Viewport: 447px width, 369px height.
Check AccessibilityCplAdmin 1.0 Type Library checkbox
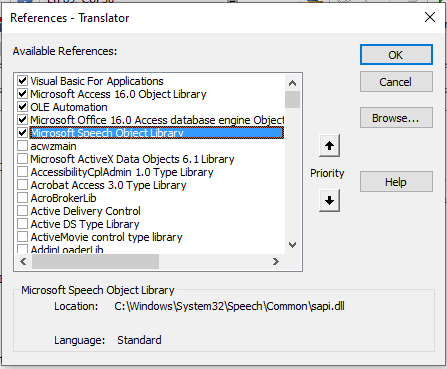[x=22, y=172]
